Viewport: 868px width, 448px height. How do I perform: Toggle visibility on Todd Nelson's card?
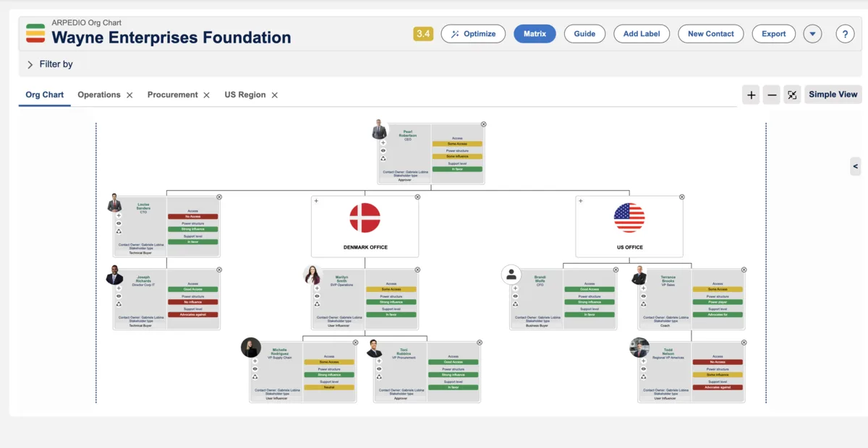pyautogui.click(x=643, y=369)
